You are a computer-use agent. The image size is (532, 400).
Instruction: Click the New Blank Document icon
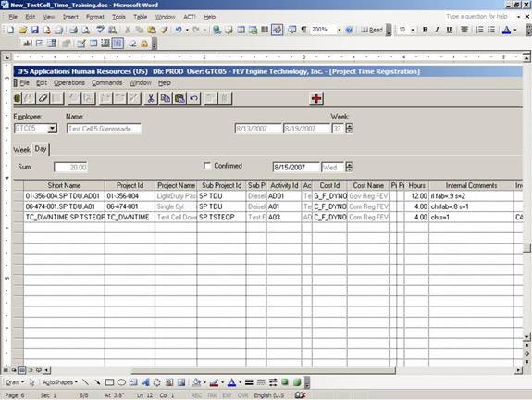point(10,30)
